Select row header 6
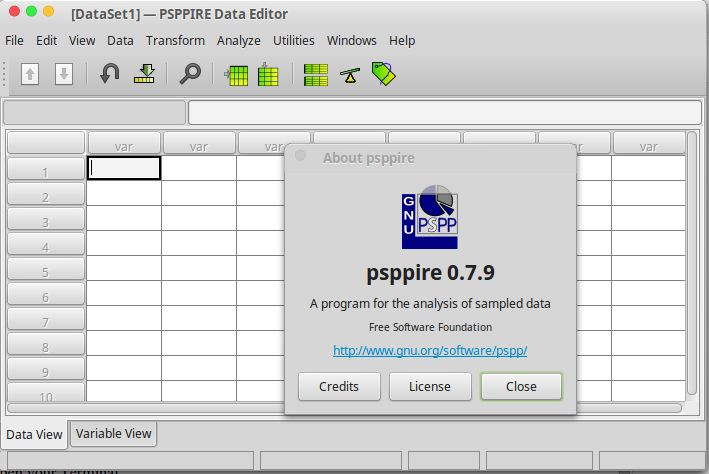 tap(46, 294)
